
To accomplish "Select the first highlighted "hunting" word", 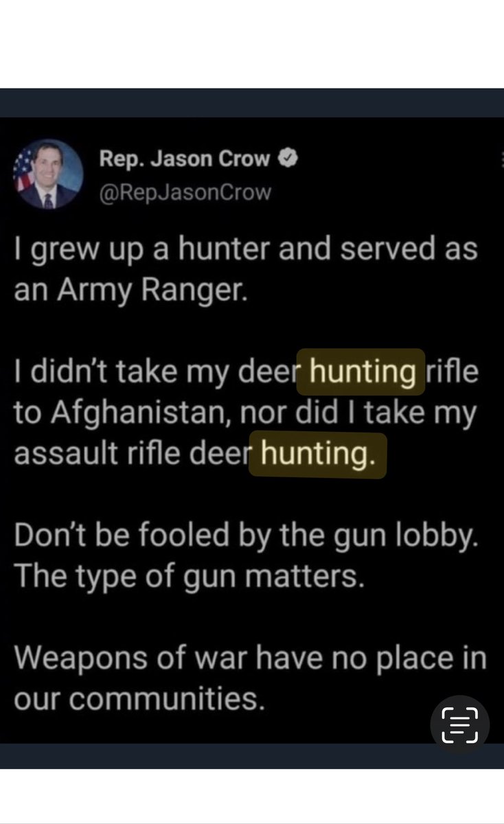I will (362, 372).
